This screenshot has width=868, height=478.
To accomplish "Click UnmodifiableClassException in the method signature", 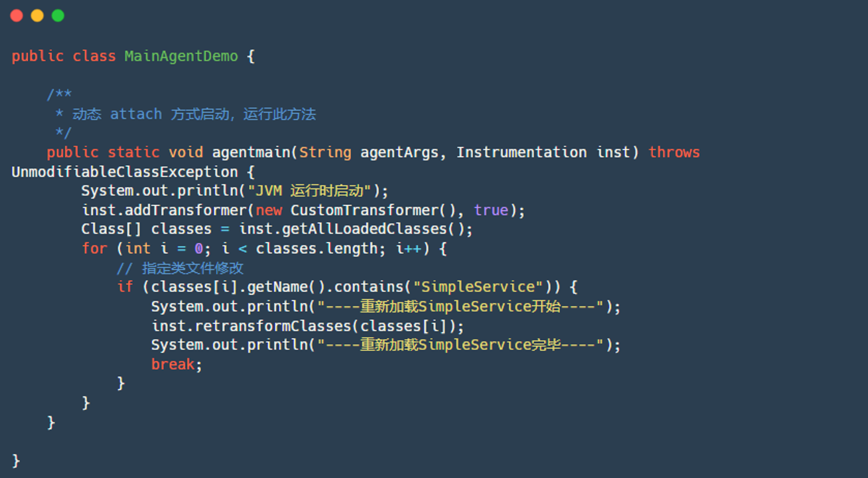I will [x=125, y=172].
